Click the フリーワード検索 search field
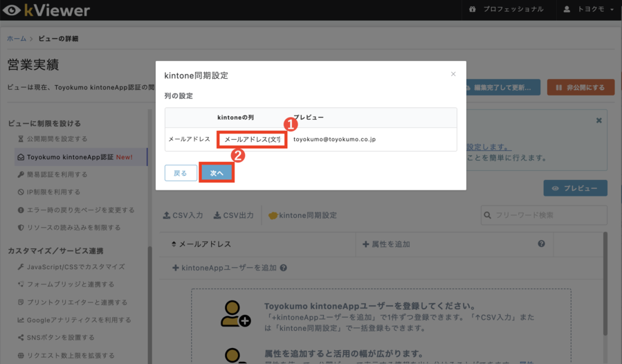Viewport: 622px width, 364px height. point(544,215)
